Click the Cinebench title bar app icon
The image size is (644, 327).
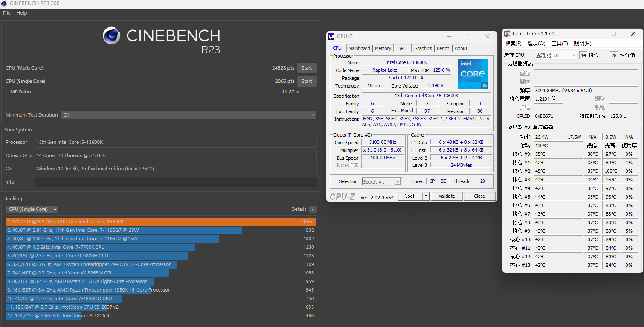tap(4, 3)
